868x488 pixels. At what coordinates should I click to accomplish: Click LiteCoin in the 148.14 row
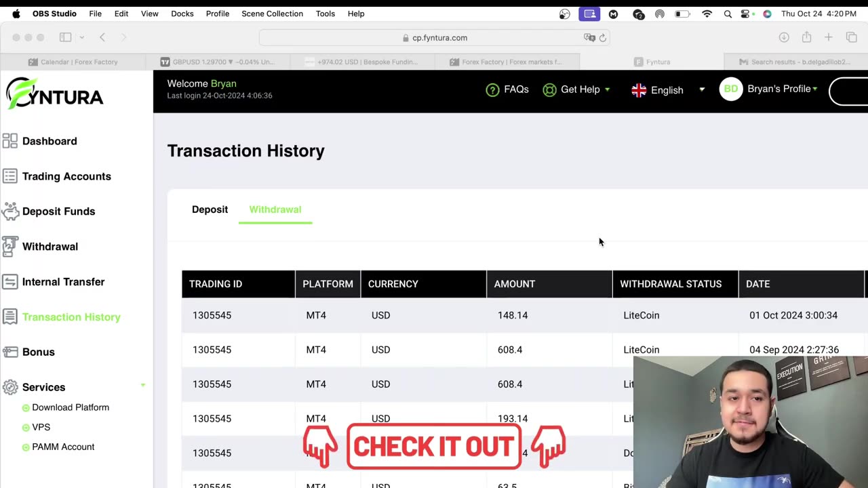[642, 315]
